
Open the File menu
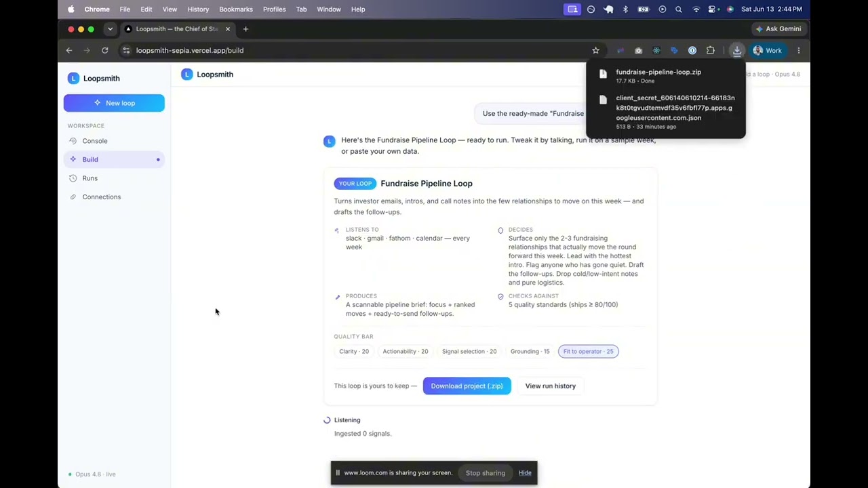(x=125, y=9)
